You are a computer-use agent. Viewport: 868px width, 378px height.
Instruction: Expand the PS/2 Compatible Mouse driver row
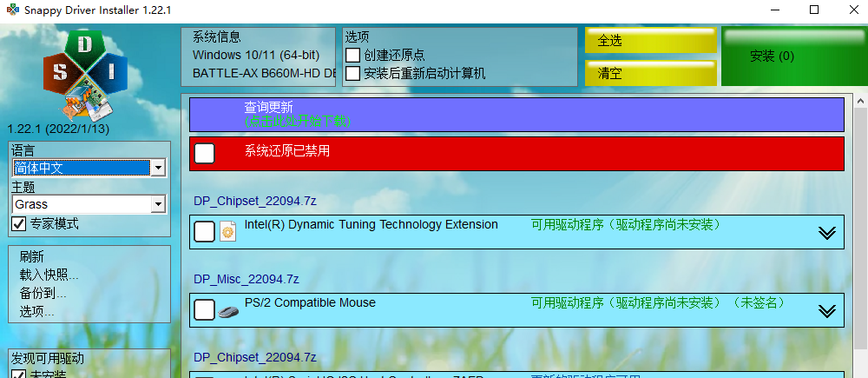[826, 310]
